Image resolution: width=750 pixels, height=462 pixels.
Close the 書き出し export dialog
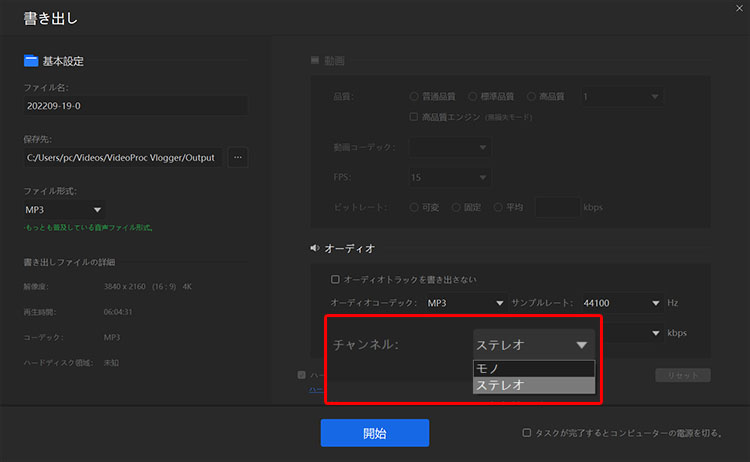coord(739,9)
